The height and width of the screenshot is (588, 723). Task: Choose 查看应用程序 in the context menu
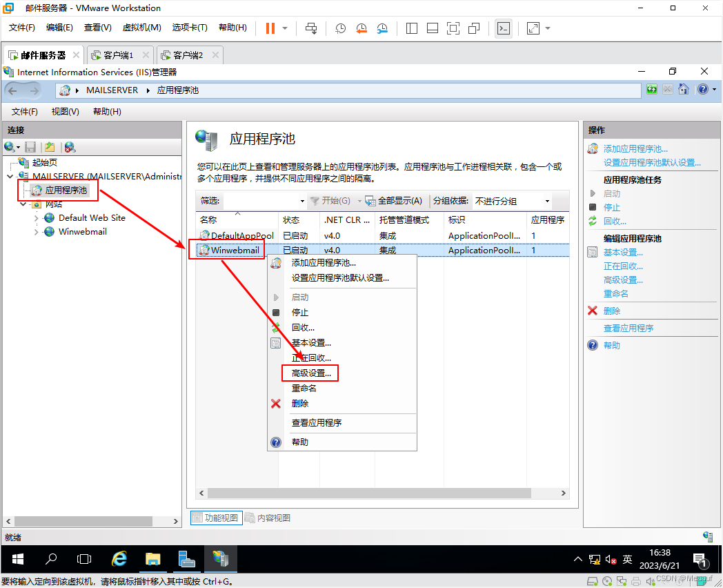pyautogui.click(x=316, y=423)
